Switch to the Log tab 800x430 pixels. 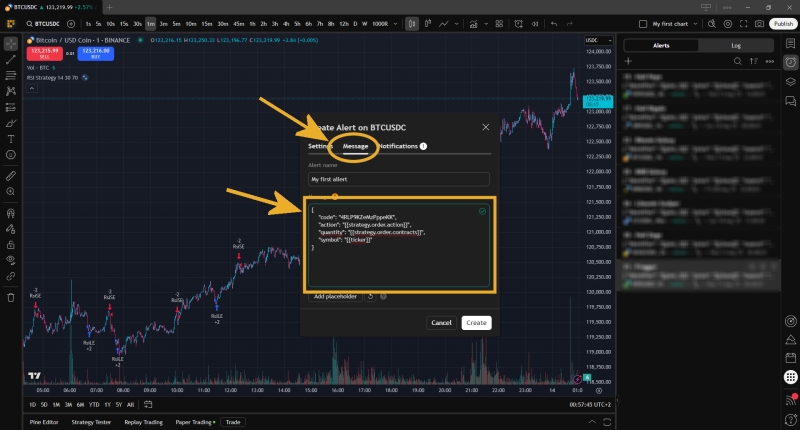coord(736,45)
